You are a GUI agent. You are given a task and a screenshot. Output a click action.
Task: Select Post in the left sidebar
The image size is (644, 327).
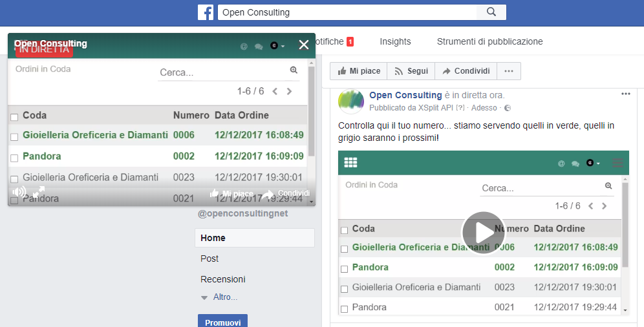point(209,258)
